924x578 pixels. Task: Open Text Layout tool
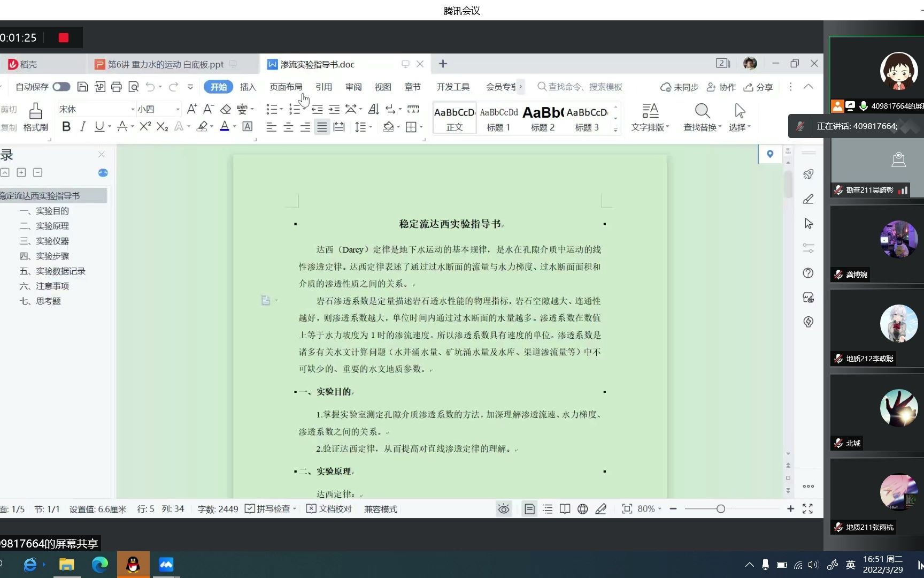[650, 118]
